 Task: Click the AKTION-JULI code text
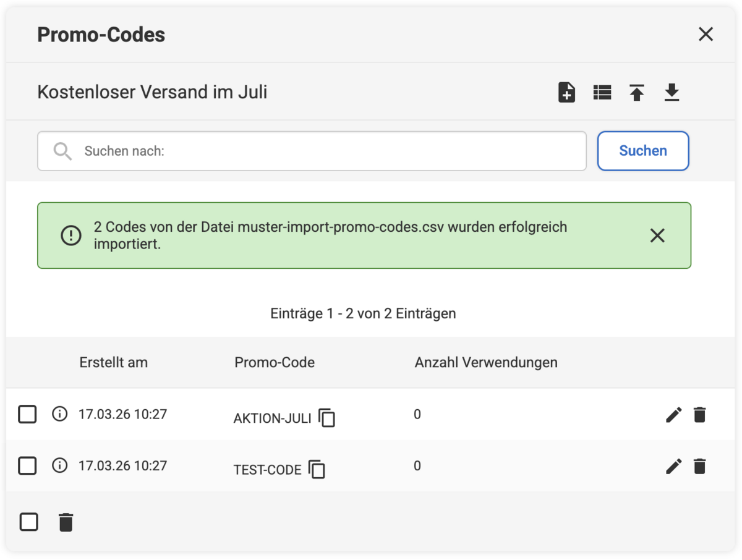tap(273, 418)
